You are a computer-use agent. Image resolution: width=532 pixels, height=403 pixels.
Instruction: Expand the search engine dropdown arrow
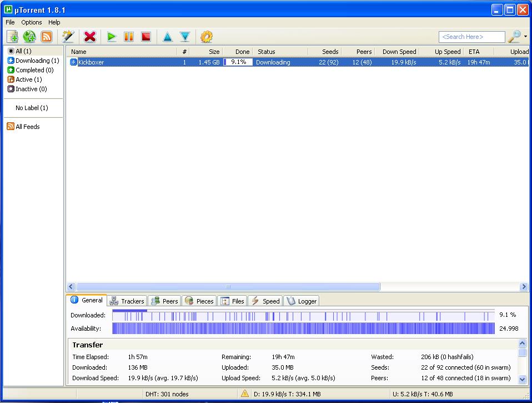[525, 37]
